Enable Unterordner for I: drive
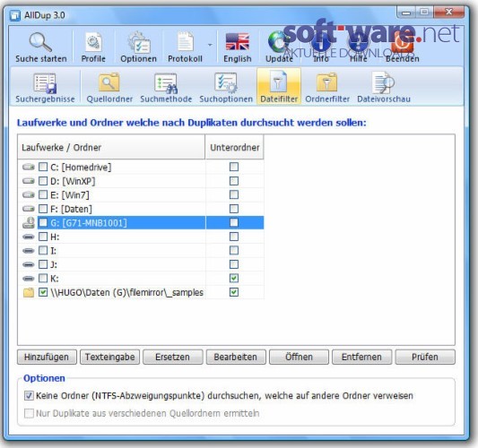 click(234, 250)
